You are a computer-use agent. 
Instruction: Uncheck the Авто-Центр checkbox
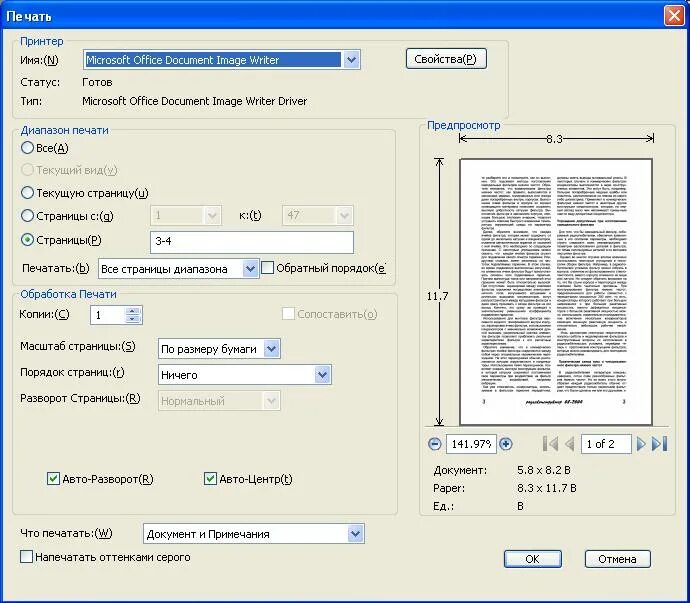210,478
